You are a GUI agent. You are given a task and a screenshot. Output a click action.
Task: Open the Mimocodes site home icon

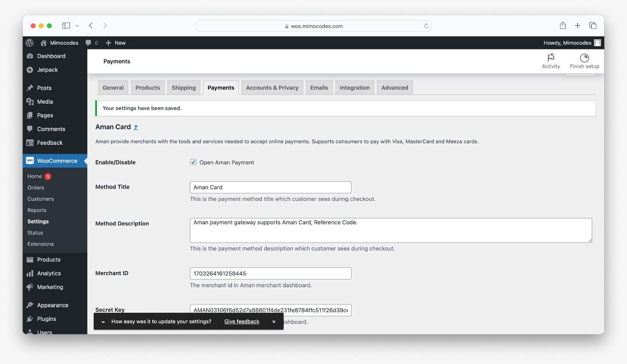click(43, 43)
